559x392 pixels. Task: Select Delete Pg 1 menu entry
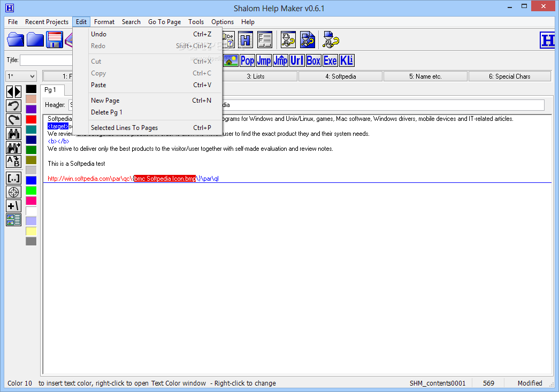pyautogui.click(x=148, y=112)
